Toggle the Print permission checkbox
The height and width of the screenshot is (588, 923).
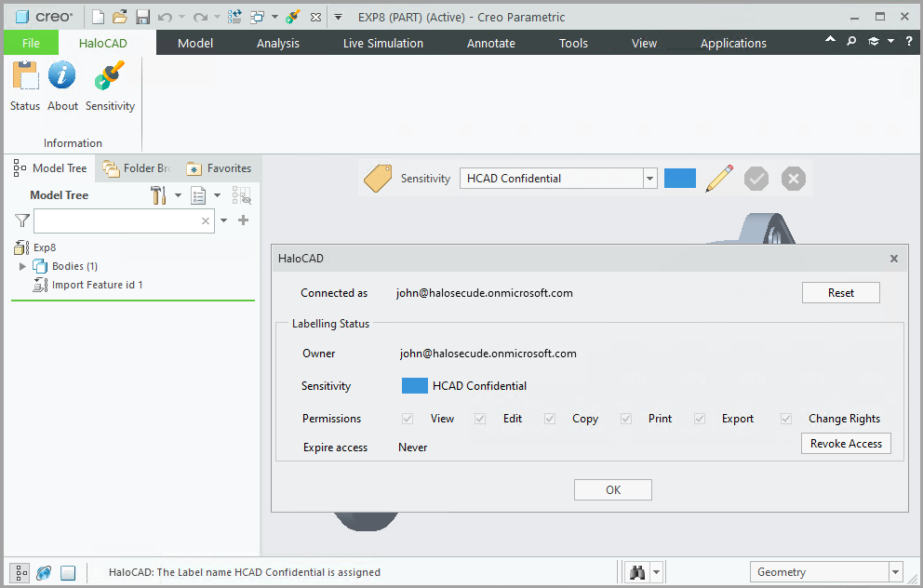pos(625,419)
